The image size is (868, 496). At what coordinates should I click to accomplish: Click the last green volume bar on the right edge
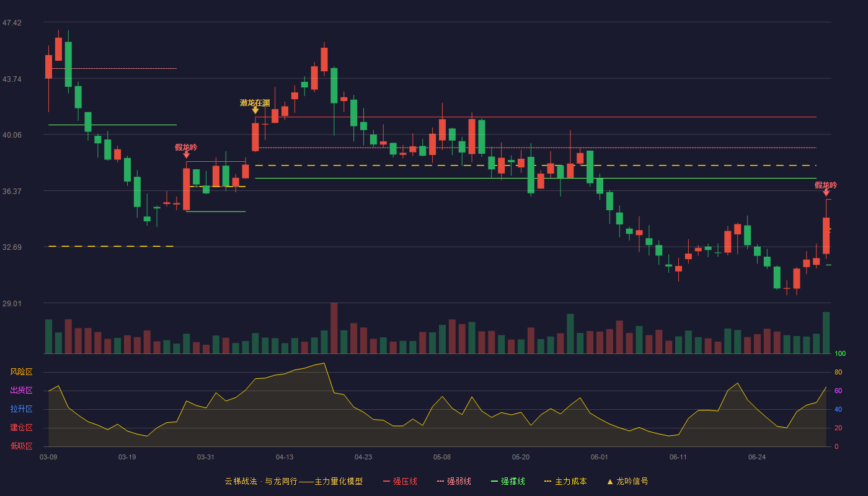coord(826,333)
